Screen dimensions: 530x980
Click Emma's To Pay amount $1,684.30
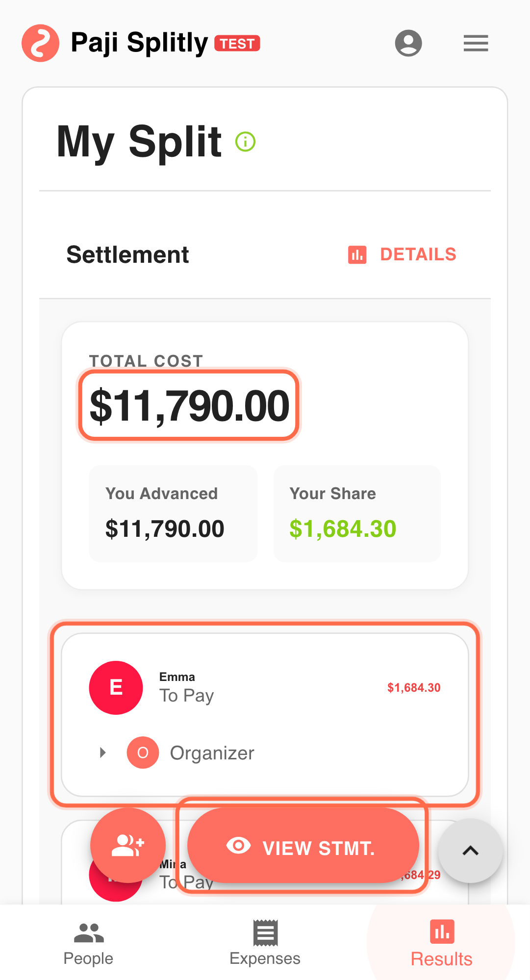(414, 688)
